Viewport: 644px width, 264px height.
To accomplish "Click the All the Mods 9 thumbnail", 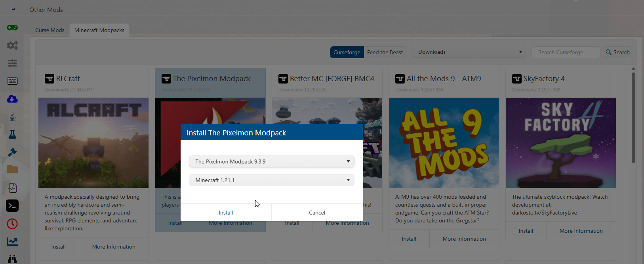I will tap(444, 142).
